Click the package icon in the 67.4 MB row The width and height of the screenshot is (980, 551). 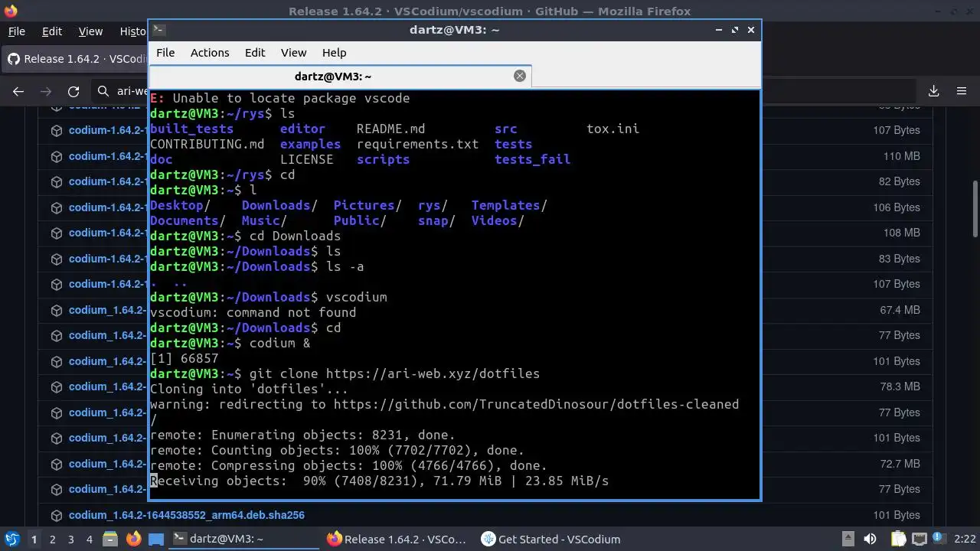click(56, 310)
